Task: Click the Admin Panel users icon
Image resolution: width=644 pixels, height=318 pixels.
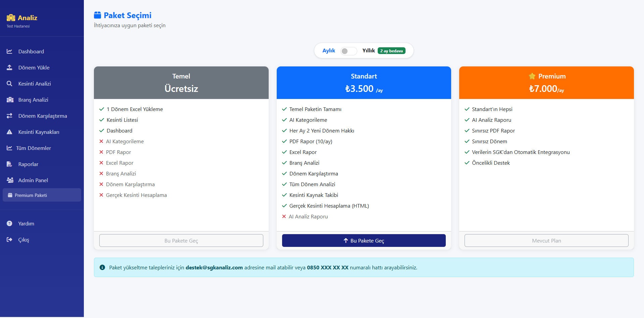Action: (10, 180)
